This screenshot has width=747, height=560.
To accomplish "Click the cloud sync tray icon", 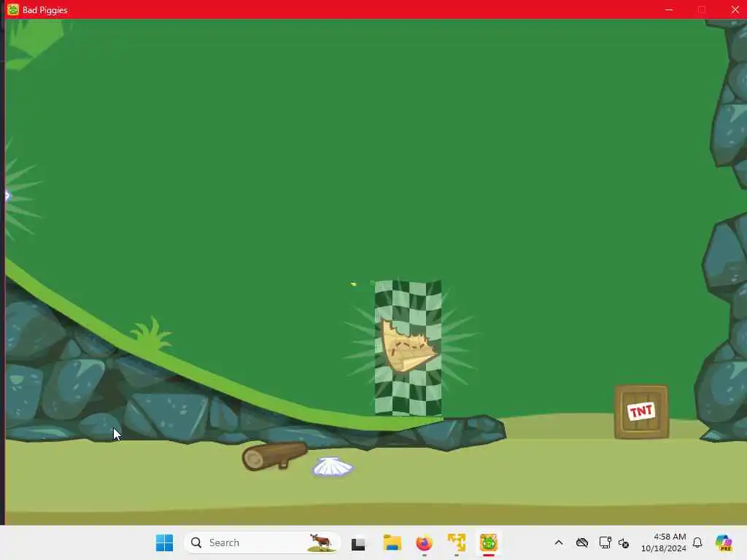I will point(581,542).
